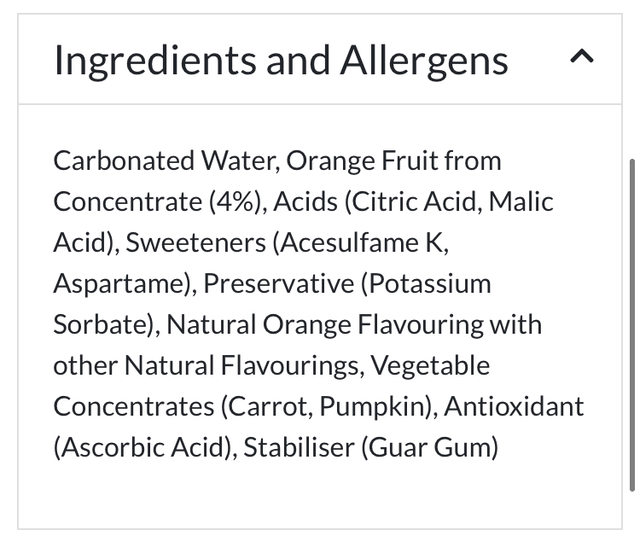This screenshot has height=548, width=640.
Task: Click the Stabiliser (Guar Gum) text
Action: tap(372, 448)
